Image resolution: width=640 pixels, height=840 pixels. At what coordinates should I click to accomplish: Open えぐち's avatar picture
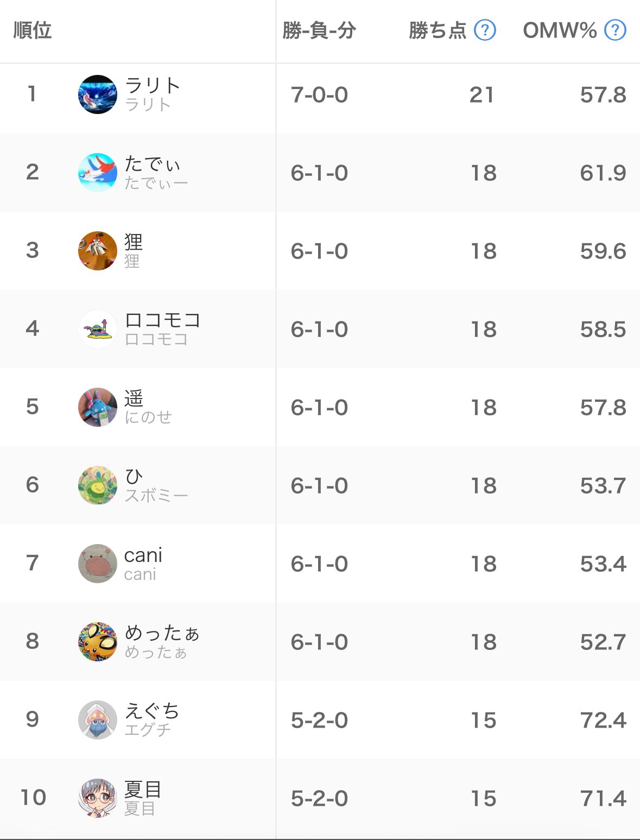(x=98, y=720)
